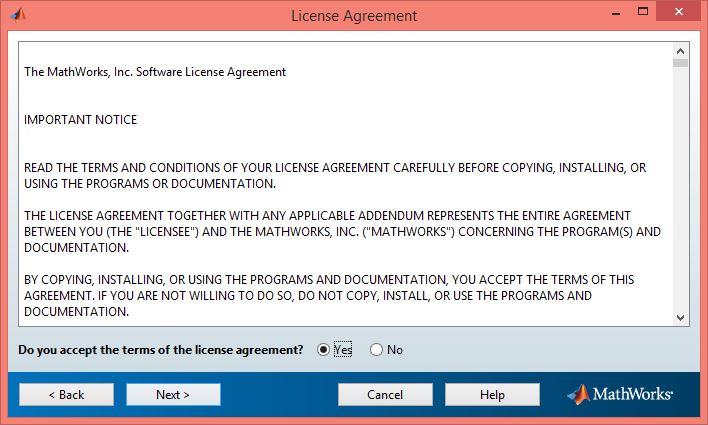Image resolution: width=708 pixels, height=425 pixels.
Task: Open Help for the installer
Action: (x=492, y=394)
